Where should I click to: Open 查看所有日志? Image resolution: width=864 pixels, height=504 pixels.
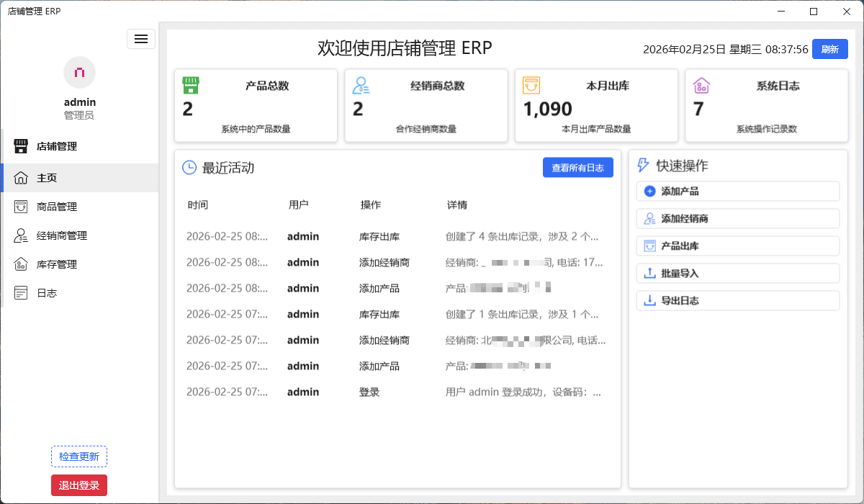click(577, 167)
